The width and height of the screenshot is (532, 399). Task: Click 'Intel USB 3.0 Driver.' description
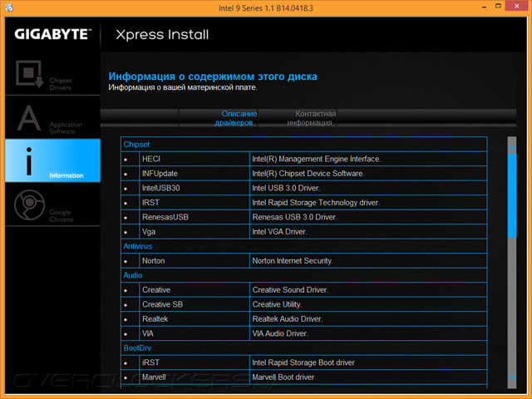pyautogui.click(x=286, y=189)
